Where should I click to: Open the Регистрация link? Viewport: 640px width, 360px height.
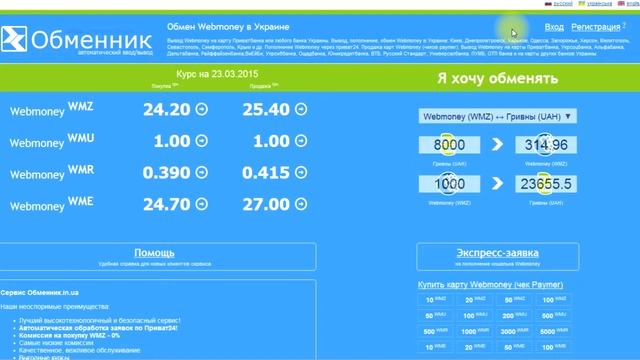[596, 27]
